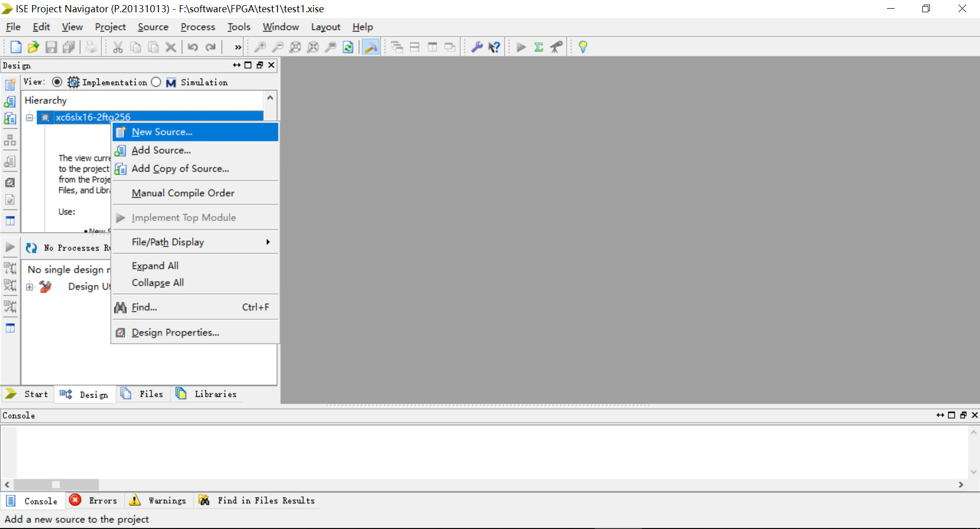Activate the What's This help pointer icon
Image resolution: width=980 pixels, height=529 pixels.
pos(494,46)
